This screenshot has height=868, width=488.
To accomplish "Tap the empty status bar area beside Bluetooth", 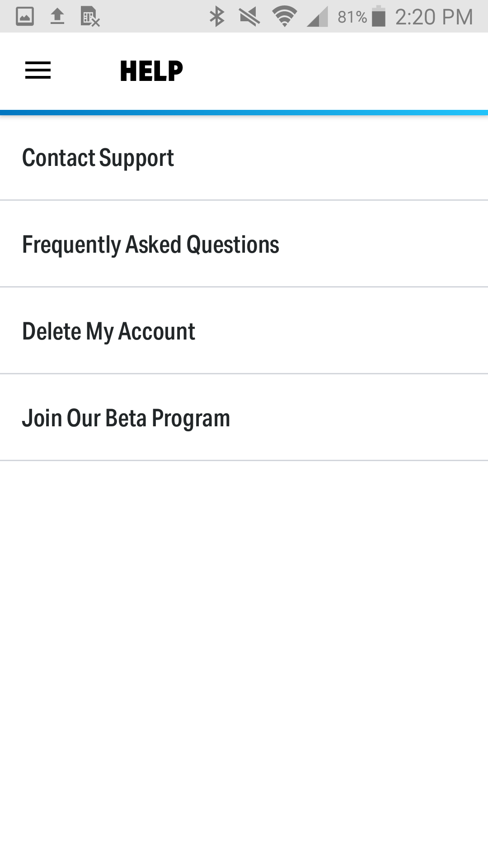I will 154,17.
